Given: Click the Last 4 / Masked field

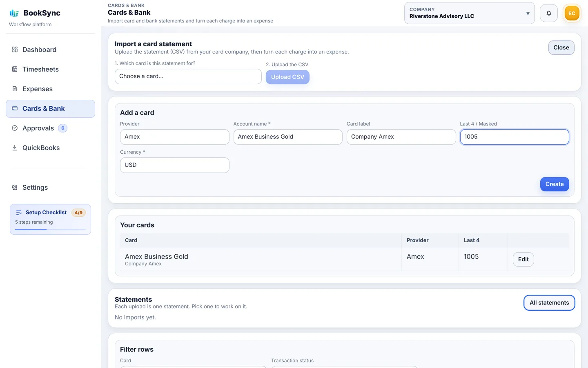Looking at the screenshot, I should pyautogui.click(x=514, y=137).
